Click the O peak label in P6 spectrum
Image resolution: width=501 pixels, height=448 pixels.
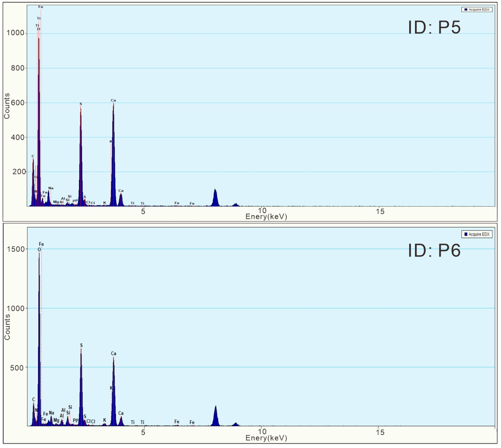[x=39, y=250]
